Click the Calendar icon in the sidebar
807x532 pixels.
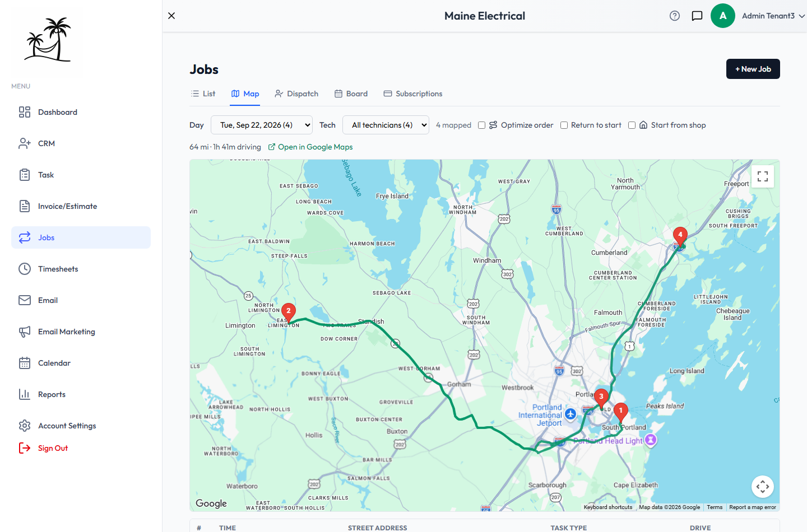(x=25, y=363)
